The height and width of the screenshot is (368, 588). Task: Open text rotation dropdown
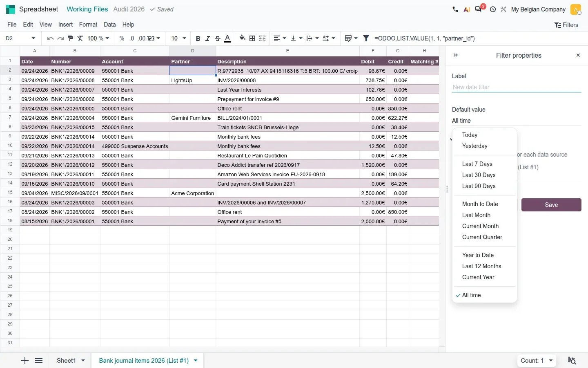(329, 38)
